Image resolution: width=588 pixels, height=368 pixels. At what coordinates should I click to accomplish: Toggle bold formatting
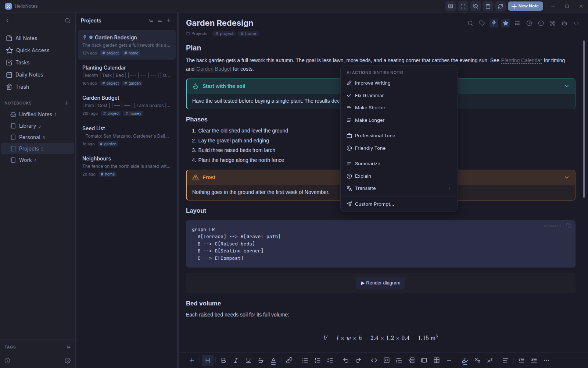tap(223, 360)
